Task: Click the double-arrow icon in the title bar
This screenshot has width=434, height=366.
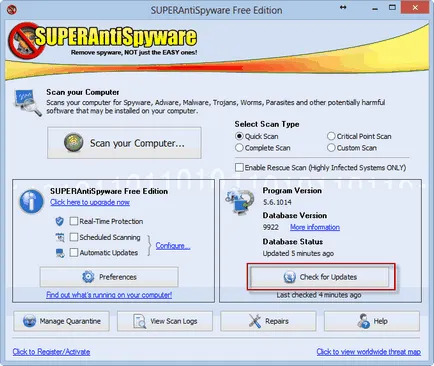Action: click(343, 8)
